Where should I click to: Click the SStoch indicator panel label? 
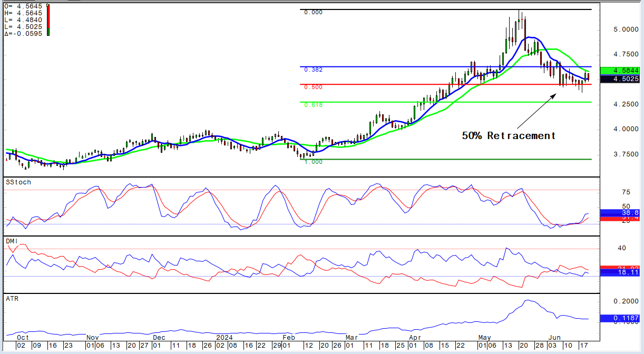(18, 182)
